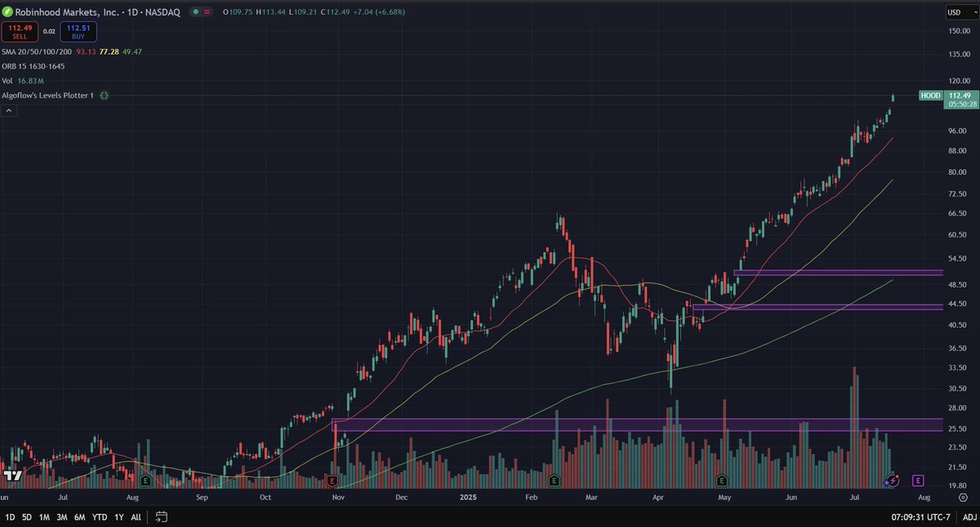Select Algoflow's Levels Plotter 1 legend
The height and width of the screenshot is (527, 980).
(x=48, y=96)
